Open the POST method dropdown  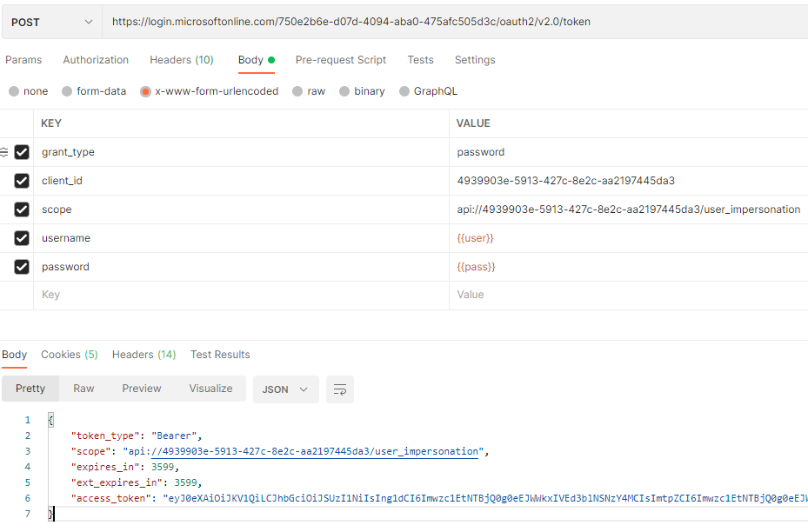tap(52, 22)
